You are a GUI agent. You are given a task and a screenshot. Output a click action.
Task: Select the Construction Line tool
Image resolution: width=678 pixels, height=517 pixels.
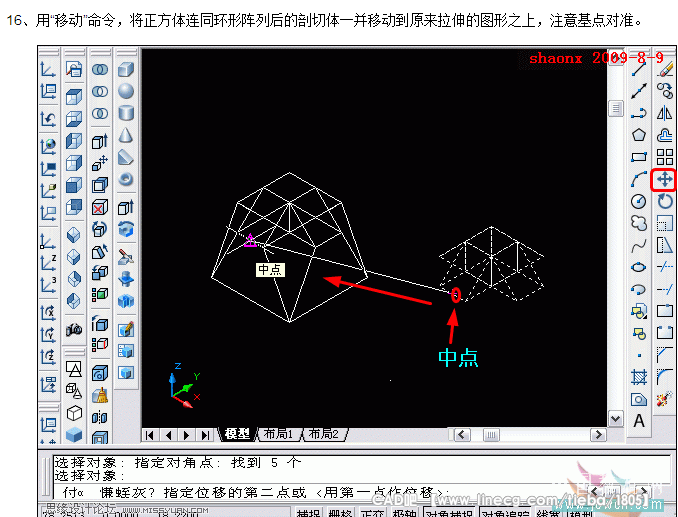(x=639, y=91)
